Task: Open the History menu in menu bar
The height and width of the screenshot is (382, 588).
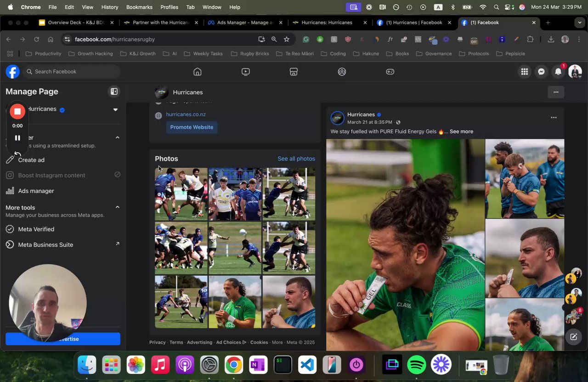Action: point(109,7)
